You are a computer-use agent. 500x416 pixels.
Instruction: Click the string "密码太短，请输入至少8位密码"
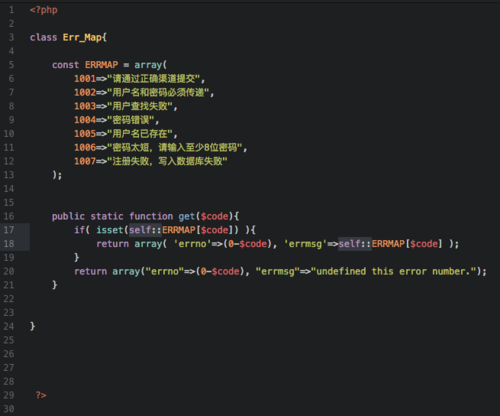pos(175,147)
